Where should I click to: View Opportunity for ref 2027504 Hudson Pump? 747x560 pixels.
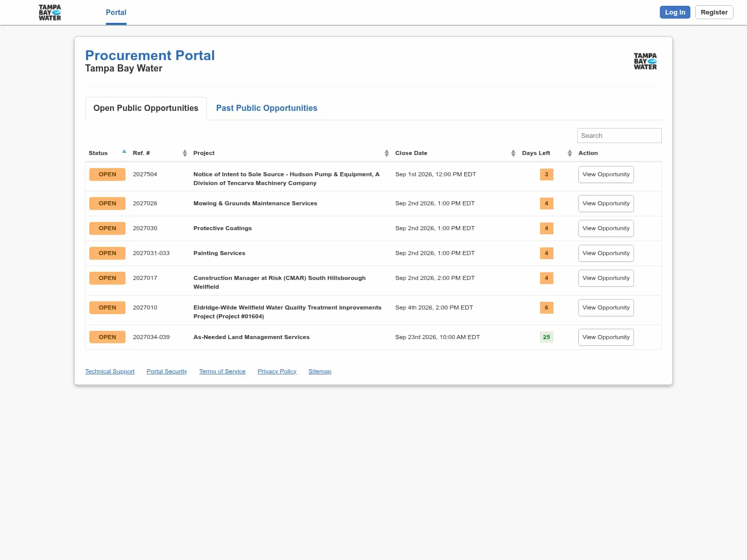[606, 175]
